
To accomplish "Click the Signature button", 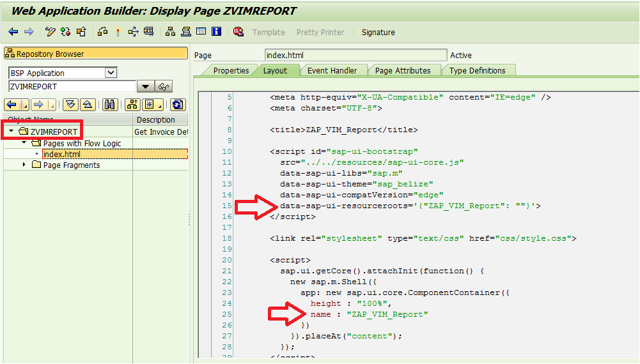I will click(x=378, y=32).
